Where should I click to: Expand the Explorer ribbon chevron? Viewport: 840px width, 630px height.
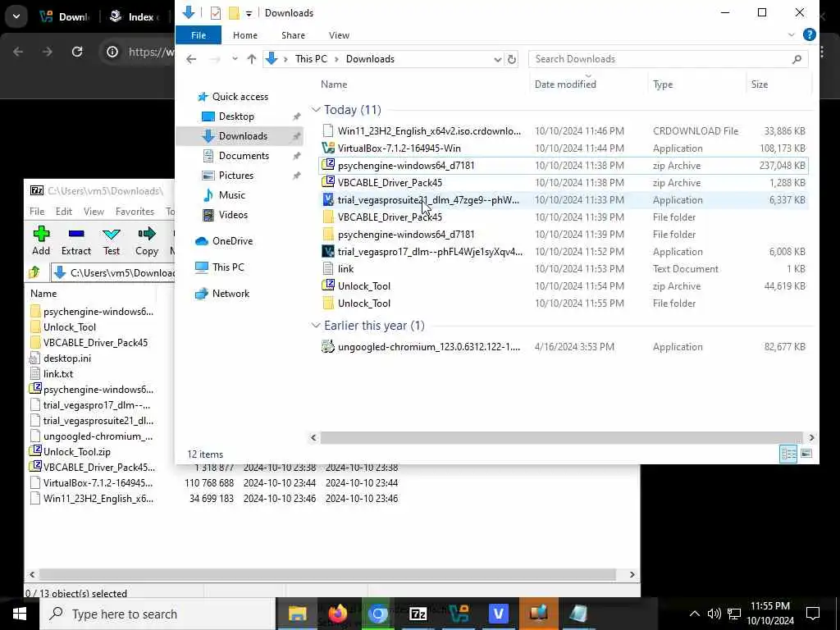point(792,34)
